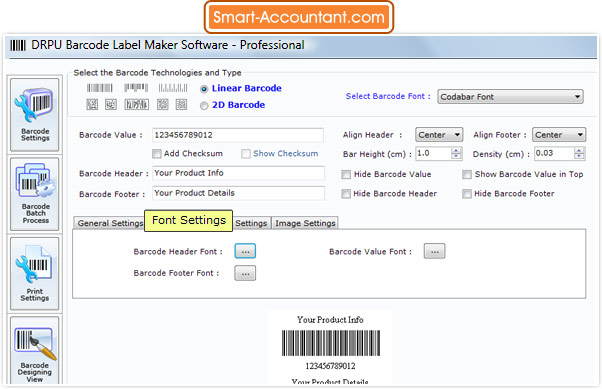The image size is (602, 389).
Task: Switch to Barcode Designing View
Action: (x=35, y=350)
